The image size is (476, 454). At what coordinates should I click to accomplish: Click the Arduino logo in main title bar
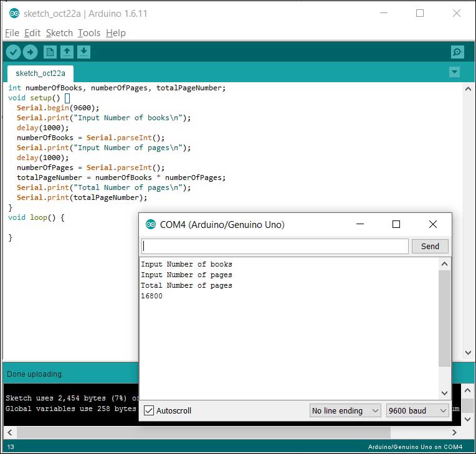(14, 14)
